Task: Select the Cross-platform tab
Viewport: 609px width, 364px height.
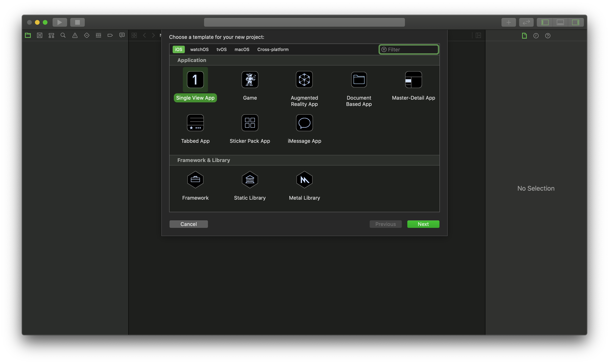Action: pyautogui.click(x=273, y=49)
